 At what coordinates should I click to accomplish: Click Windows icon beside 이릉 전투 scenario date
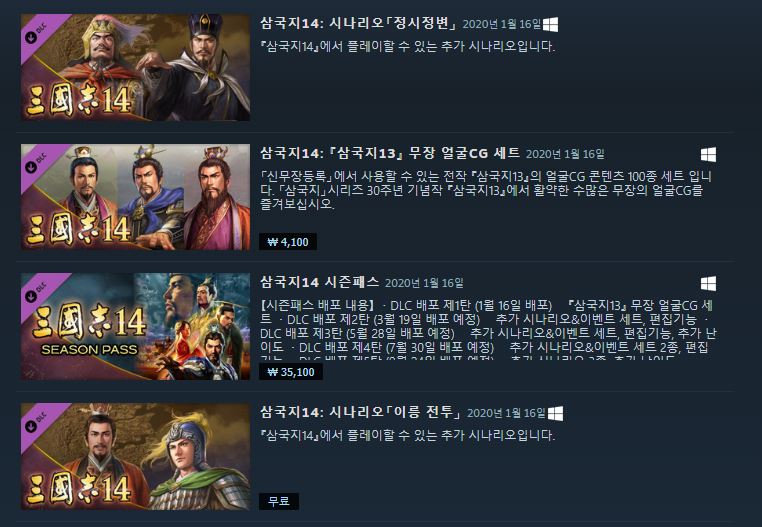pyautogui.click(x=555, y=414)
